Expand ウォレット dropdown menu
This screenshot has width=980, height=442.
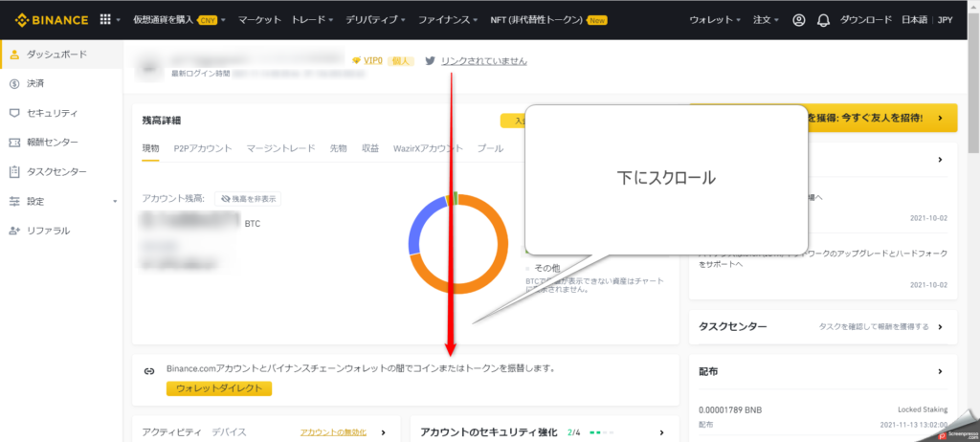pos(715,20)
